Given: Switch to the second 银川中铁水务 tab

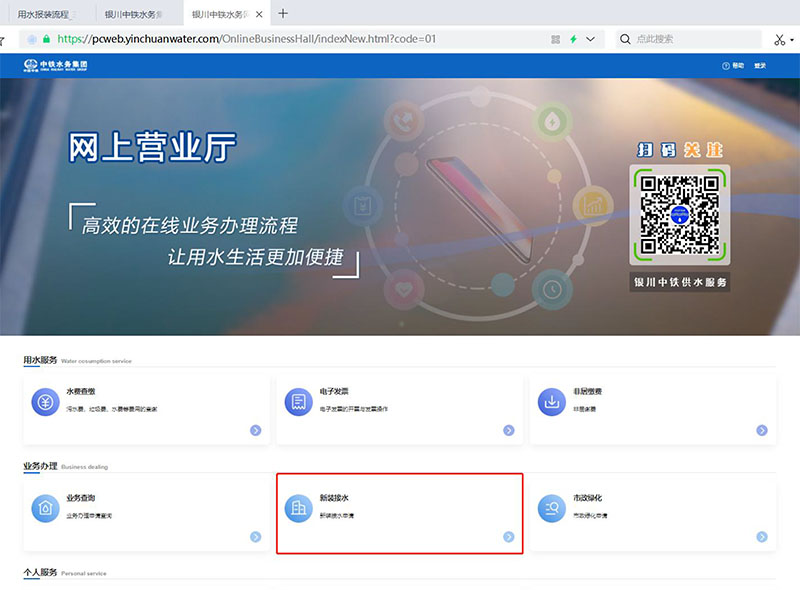Looking at the screenshot, I should (222, 14).
